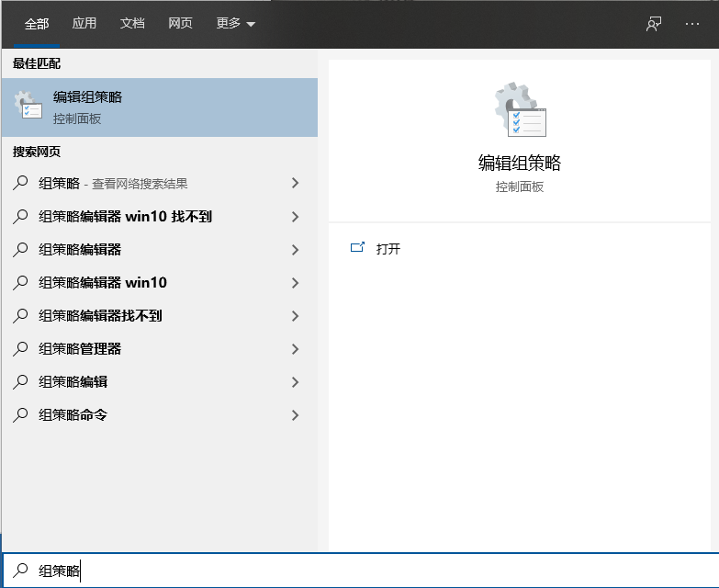Click search icon beside 组策略编辑器 win10 找不到

[21, 217]
